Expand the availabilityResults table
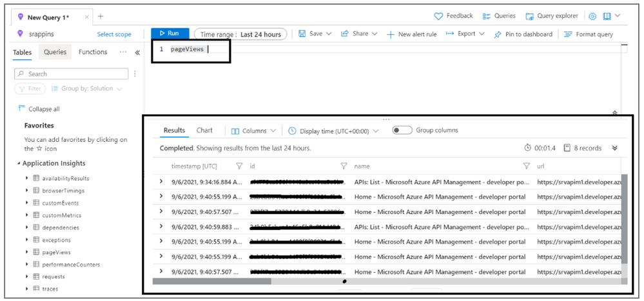The width and height of the screenshot is (644, 301). pyautogui.click(x=26, y=179)
